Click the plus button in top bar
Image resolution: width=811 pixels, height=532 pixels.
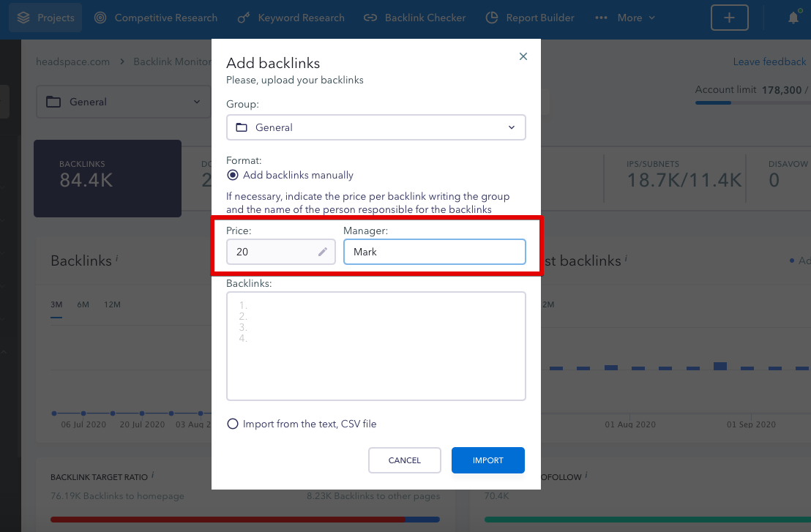click(x=729, y=18)
